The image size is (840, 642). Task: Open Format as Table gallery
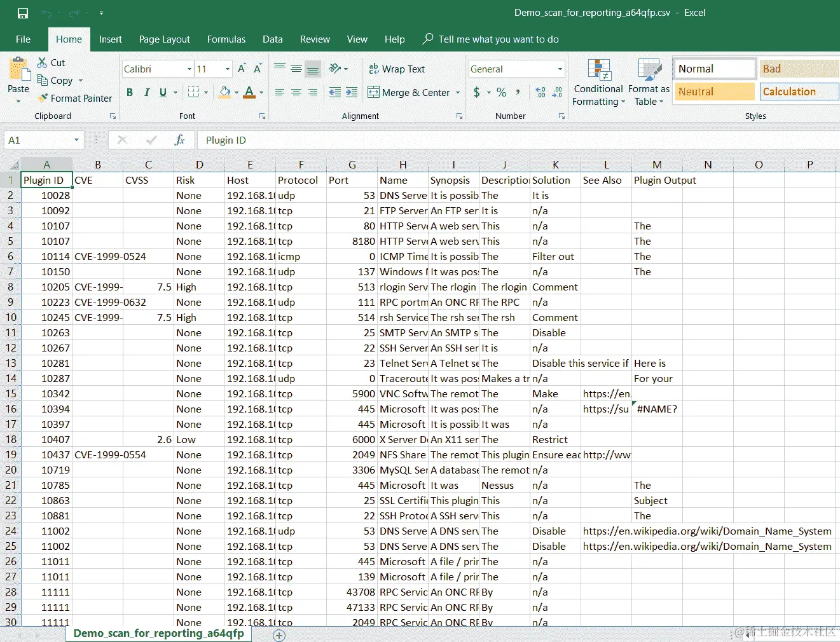649,83
